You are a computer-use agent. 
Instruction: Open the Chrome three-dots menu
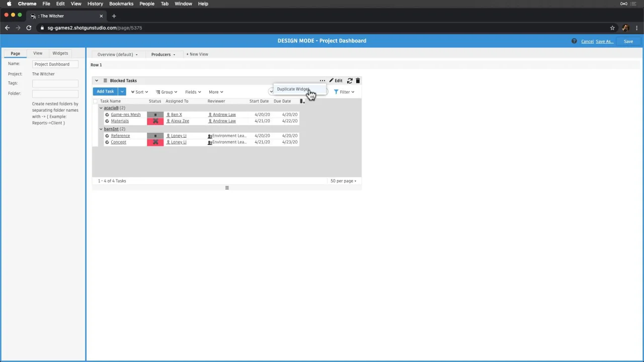pos(637,28)
